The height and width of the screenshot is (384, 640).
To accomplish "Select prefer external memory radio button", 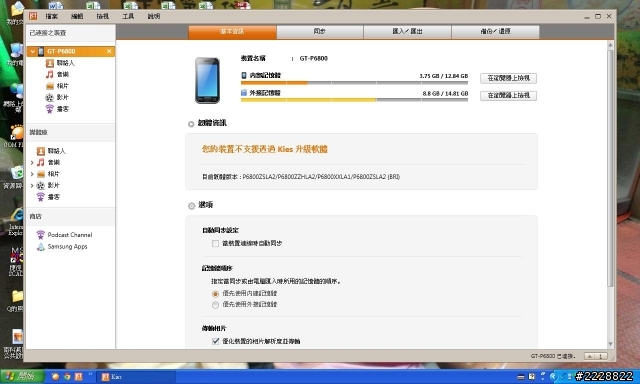I will tap(216, 305).
